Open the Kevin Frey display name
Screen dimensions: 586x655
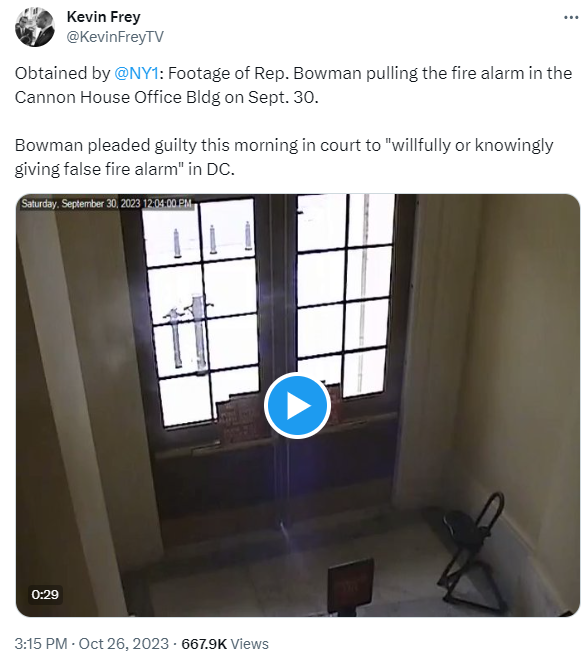104,17
